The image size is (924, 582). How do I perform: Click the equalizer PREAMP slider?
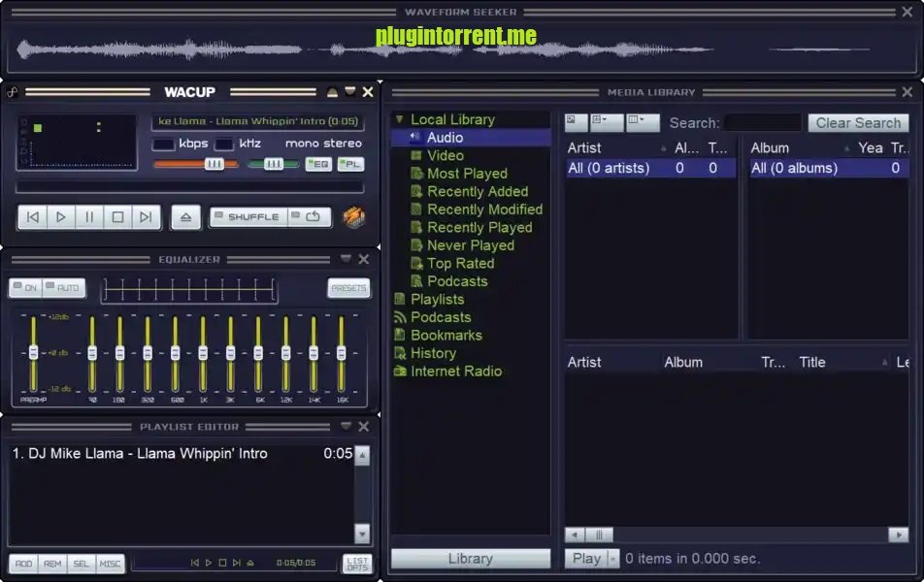tap(34, 353)
